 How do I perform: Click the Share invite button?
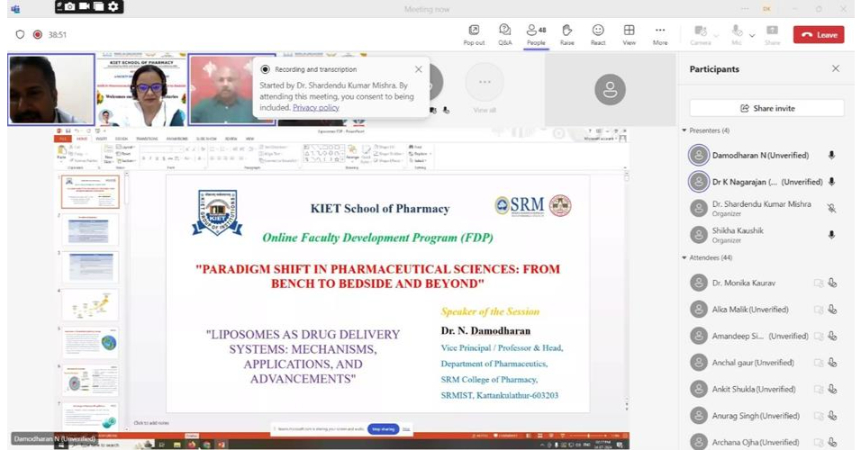pos(767,108)
